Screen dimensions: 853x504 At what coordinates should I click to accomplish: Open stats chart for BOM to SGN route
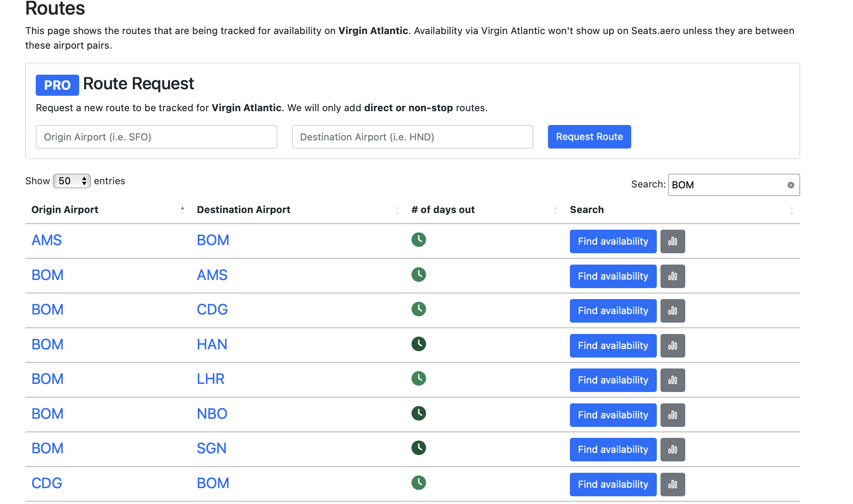tap(672, 450)
